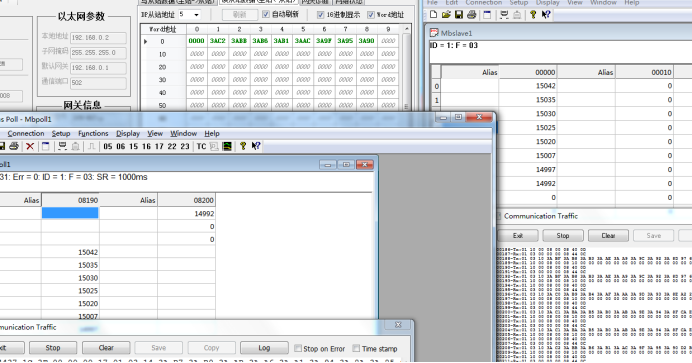The height and width of the screenshot is (363, 692).
Task: Click the print icon in Mbslave toolbar
Action: [471, 15]
